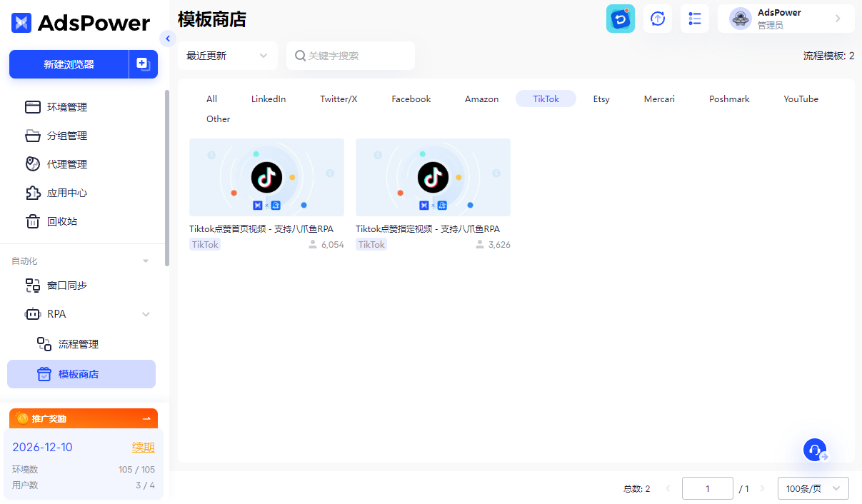
Task: Click the Tiktok点赞首页视频 template title
Action: coord(261,229)
